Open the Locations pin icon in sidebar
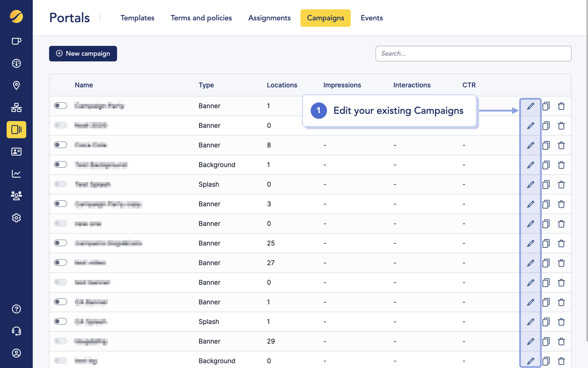Screen dimensions: 588x368 pos(16,85)
